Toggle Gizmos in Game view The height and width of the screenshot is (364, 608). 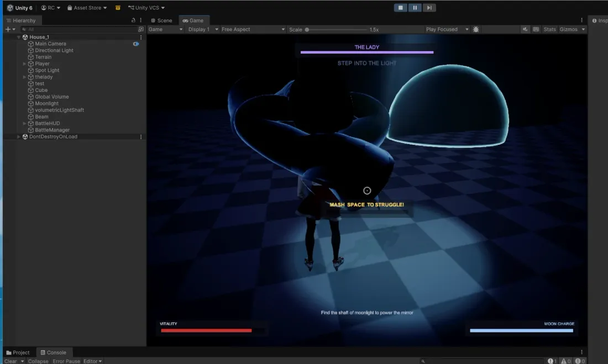pos(568,29)
